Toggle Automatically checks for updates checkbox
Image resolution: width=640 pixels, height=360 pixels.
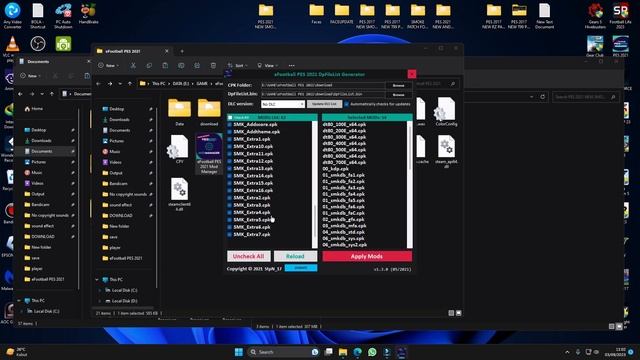(347, 104)
